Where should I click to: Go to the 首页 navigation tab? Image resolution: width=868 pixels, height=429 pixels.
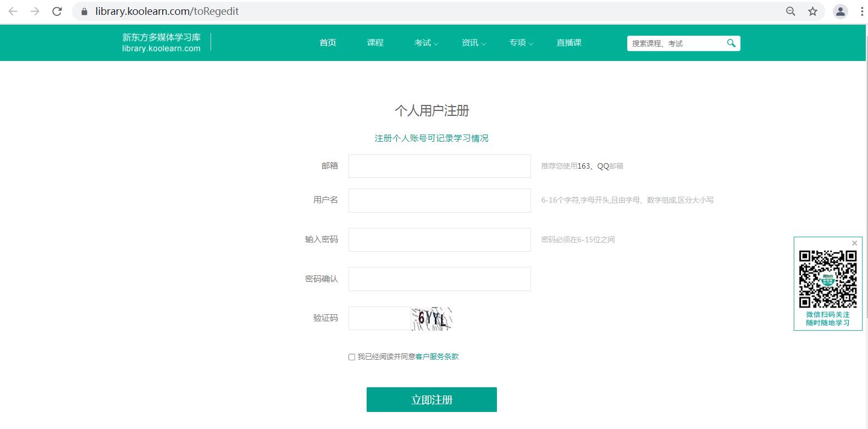coord(328,43)
